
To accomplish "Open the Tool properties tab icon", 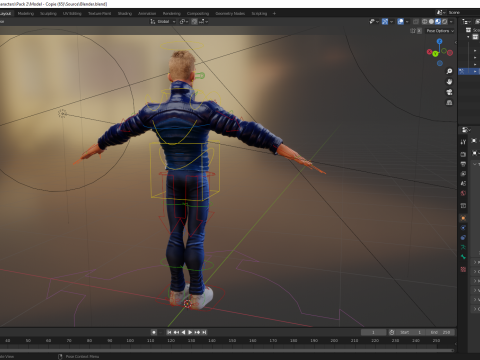I will tap(463, 142).
